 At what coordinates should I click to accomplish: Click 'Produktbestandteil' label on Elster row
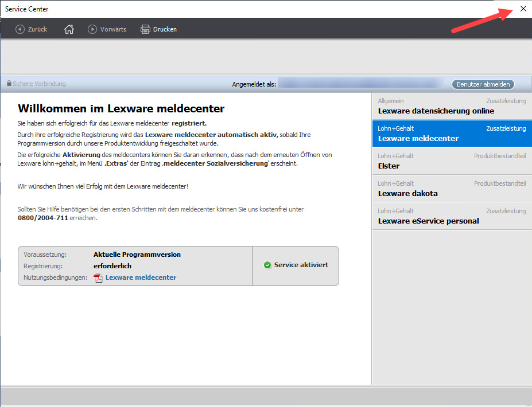point(500,156)
